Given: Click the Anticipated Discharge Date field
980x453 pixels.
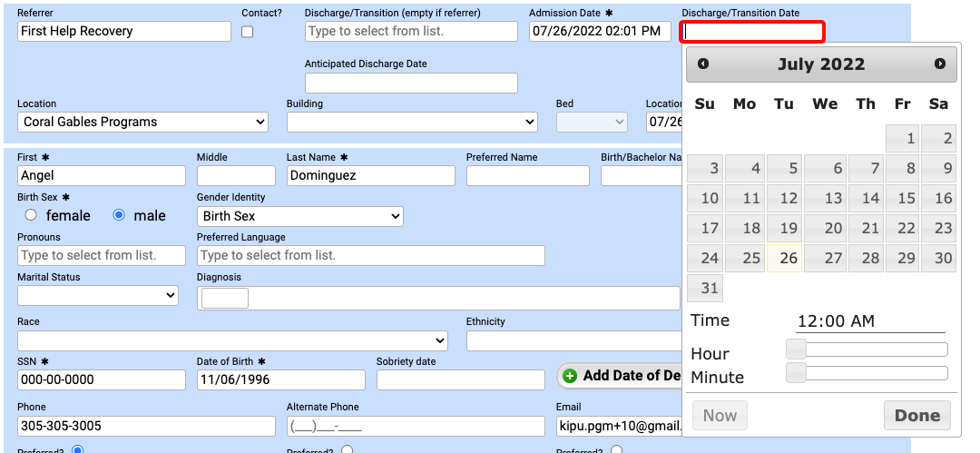Looking at the screenshot, I should 411,83.
